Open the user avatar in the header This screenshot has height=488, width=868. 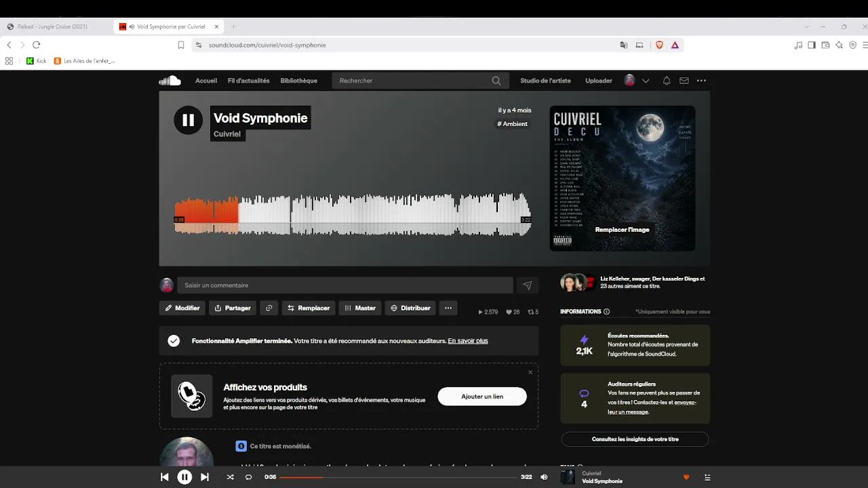(629, 81)
